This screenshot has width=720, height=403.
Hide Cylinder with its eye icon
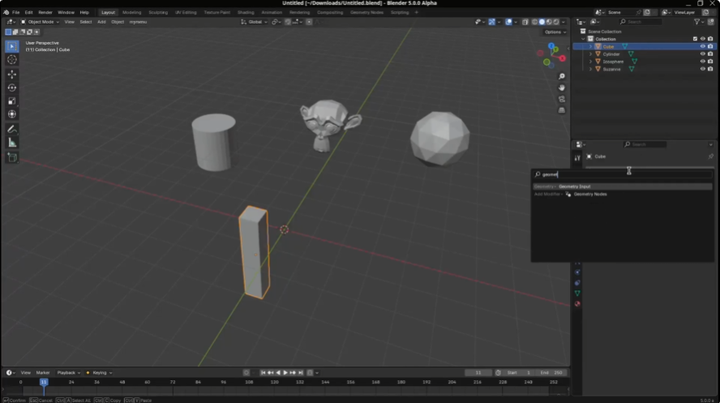[703, 54]
